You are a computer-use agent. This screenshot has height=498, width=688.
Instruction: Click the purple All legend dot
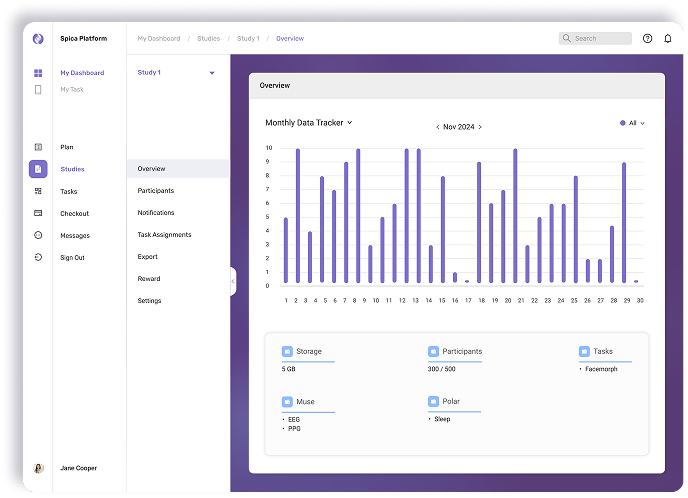pyautogui.click(x=623, y=123)
